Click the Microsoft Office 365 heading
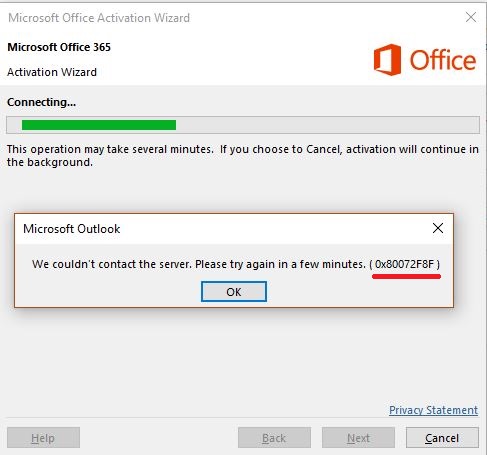Screen dimensions: 487x455 click(x=59, y=47)
